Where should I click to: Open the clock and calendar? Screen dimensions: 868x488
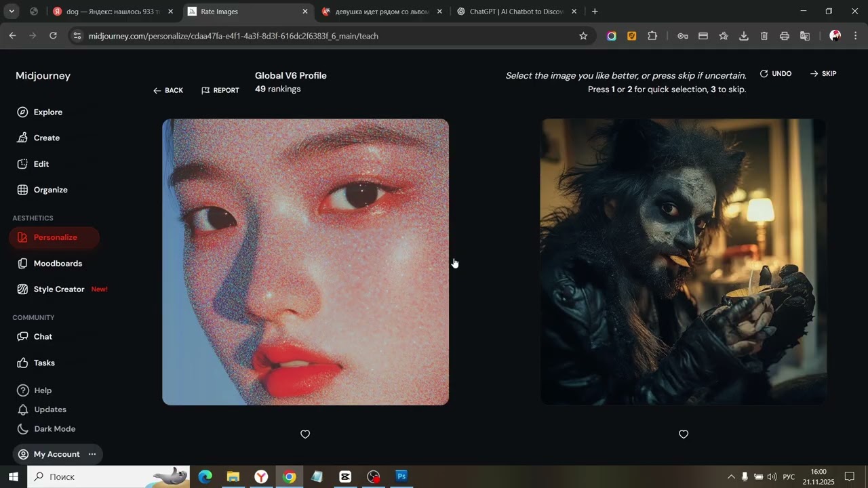coord(818,476)
